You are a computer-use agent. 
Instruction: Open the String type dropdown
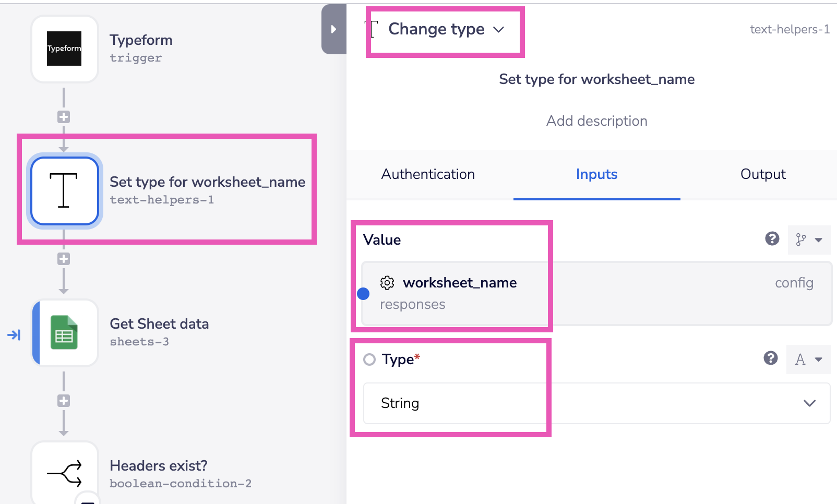click(x=596, y=403)
